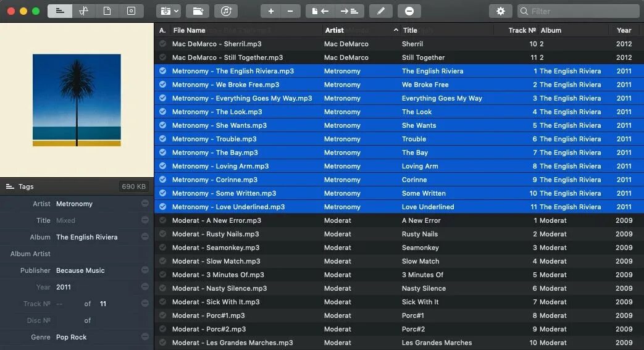The width and height of the screenshot is (644, 350).
Task: Toggle checkmark for Metronomy - Corinne.mp3
Action: [162, 180]
